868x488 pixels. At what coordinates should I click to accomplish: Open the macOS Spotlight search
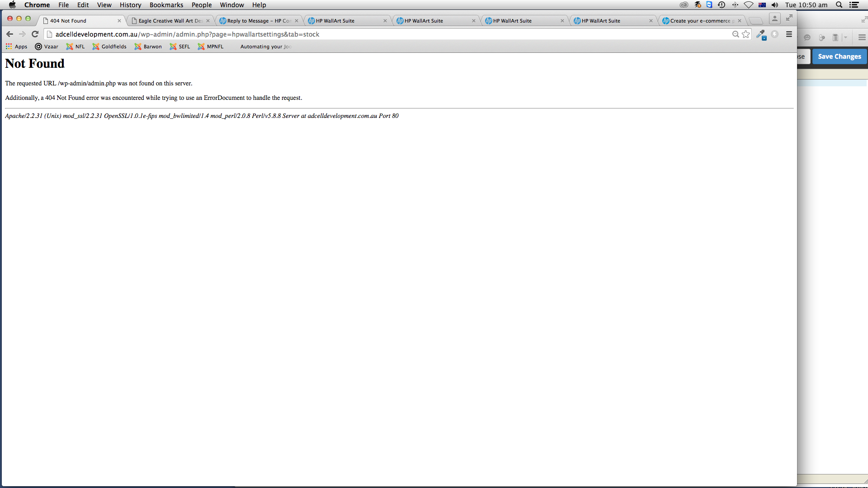tap(839, 5)
